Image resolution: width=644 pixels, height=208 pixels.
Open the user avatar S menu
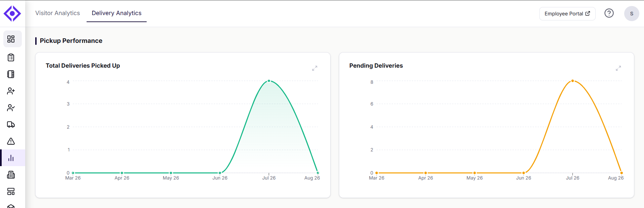pyautogui.click(x=632, y=14)
